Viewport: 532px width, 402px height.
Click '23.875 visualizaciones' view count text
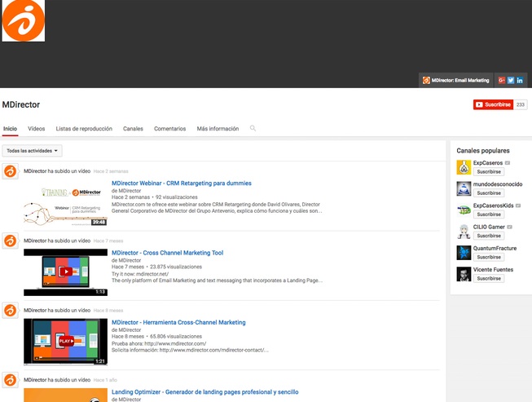tap(176, 267)
